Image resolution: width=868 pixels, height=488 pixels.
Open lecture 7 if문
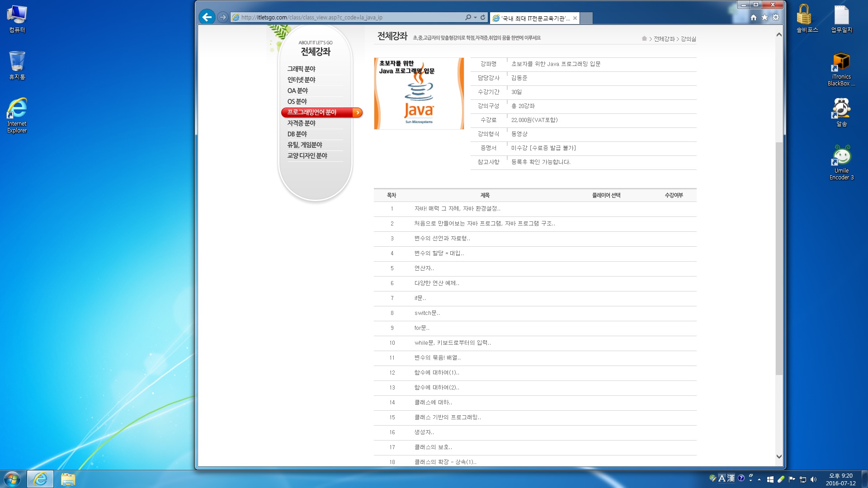coord(420,298)
